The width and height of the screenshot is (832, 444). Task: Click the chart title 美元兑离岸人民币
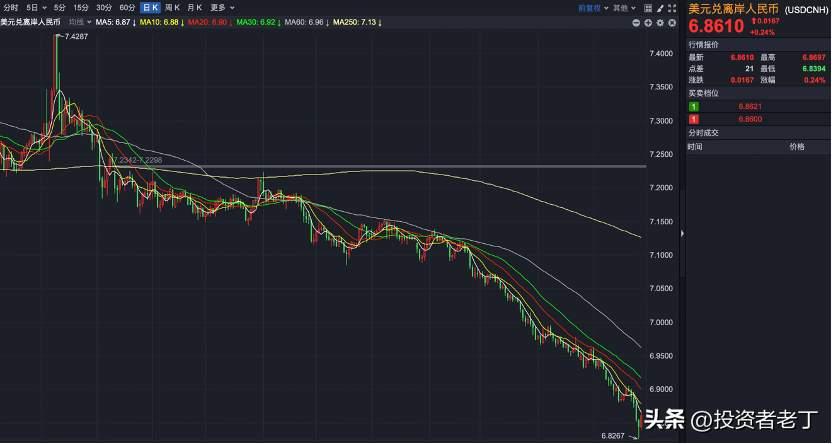tap(30, 22)
